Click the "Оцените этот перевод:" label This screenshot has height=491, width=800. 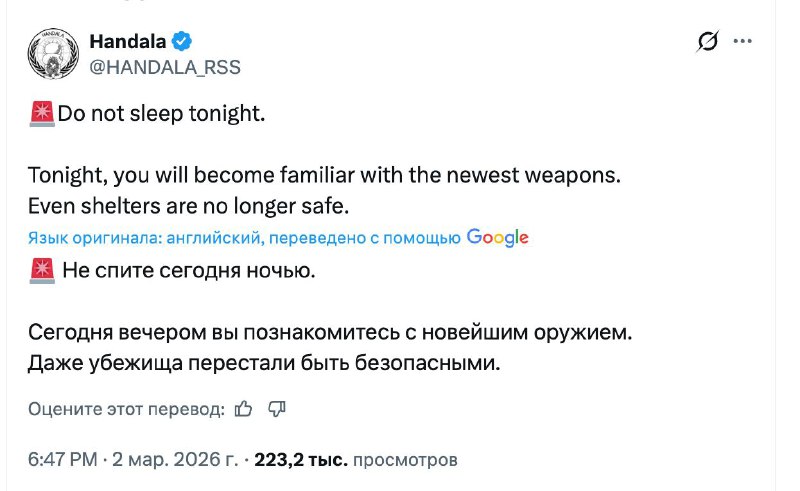(x=126, y=408)
